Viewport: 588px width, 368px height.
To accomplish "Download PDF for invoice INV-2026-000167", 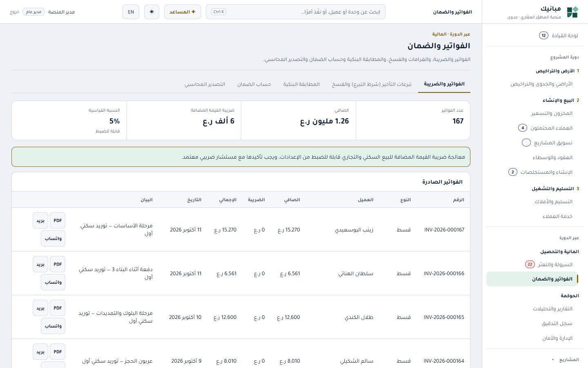I will pos(58,220).
